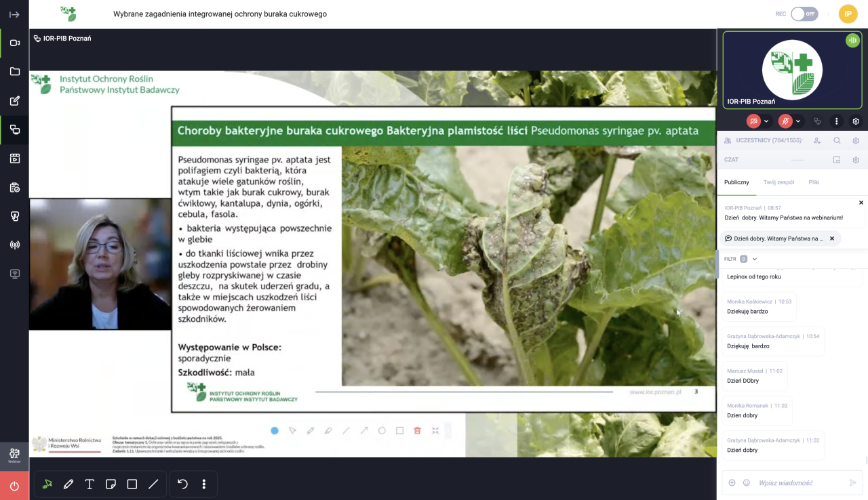Click the add participant icon
Viewport: 868px width, 500px height.
tap(817, 141)
